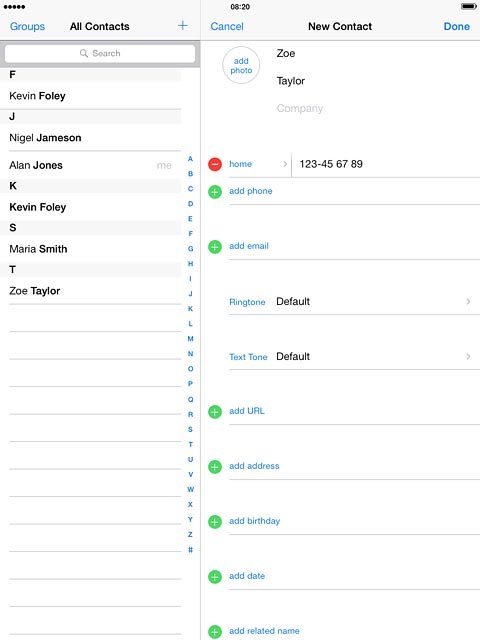Expand the Ringtone Default selection
Viewport: 480px width, 640px height.
(x=350, y=302)
